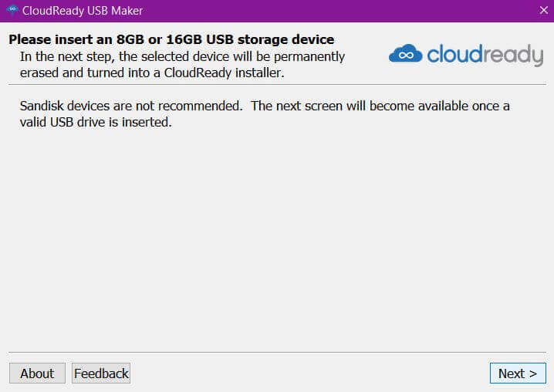
Task: Select the bold 'Please insert an 8GB' heading
Action: point(171,39)
